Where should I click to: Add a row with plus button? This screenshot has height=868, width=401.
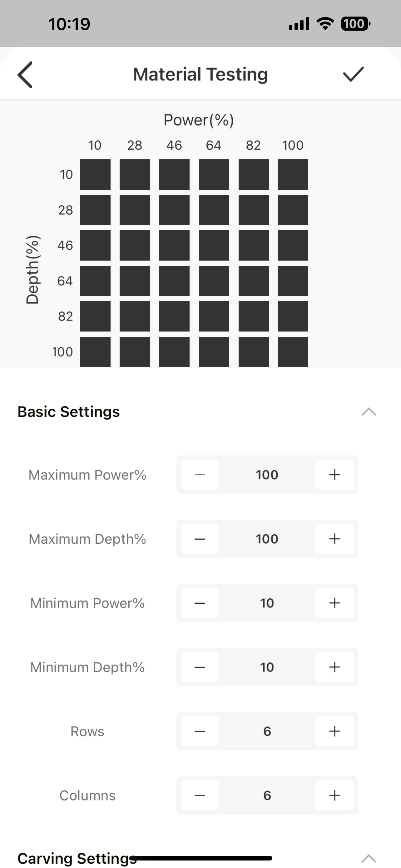[334, 731]
